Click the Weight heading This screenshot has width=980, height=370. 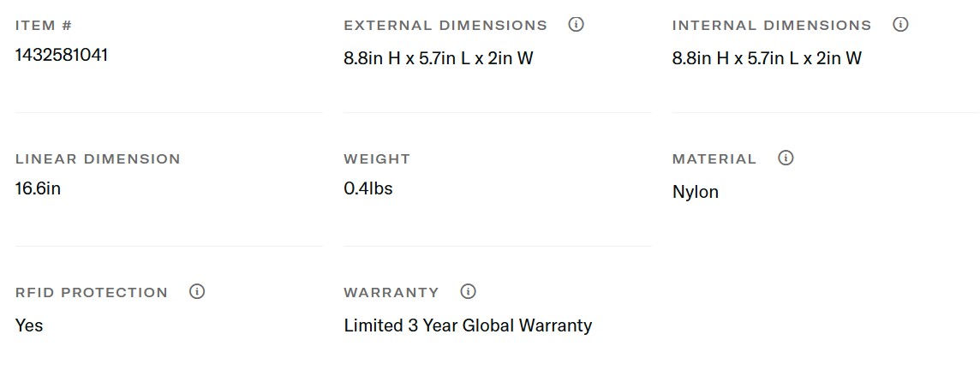377,159
